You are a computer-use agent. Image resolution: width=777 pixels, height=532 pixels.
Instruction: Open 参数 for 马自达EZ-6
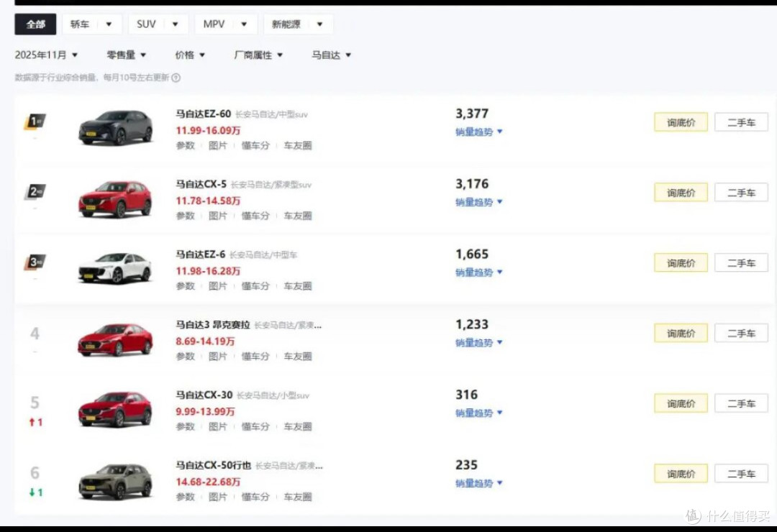(186, 286)
